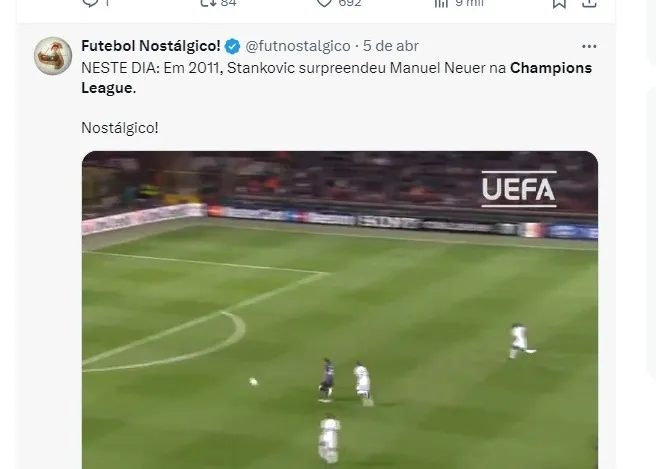Click the 692 likes count
Screen dimensions: 656x469
coord(350,3)
